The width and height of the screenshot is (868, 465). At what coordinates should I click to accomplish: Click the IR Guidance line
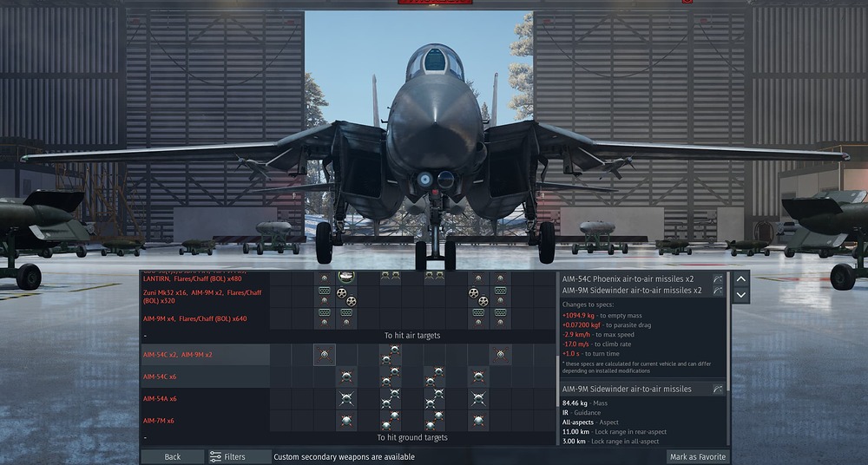coord(582,412)
